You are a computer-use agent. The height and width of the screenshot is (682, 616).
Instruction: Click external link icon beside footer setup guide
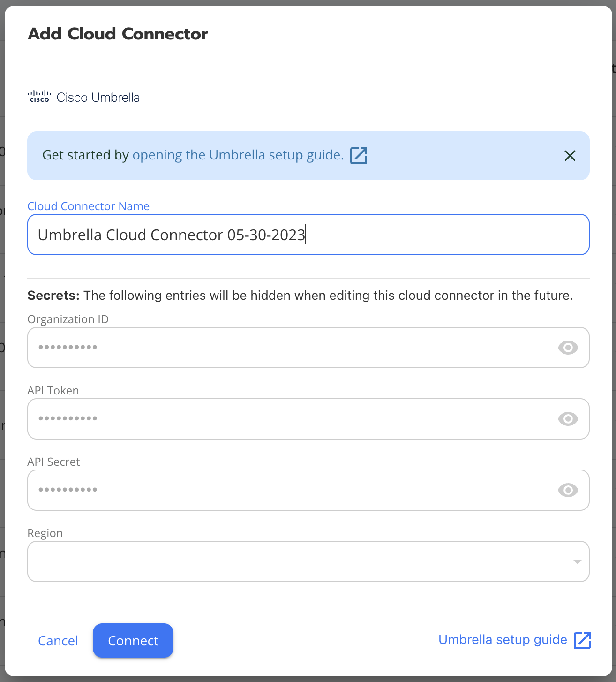pos(582,640)
